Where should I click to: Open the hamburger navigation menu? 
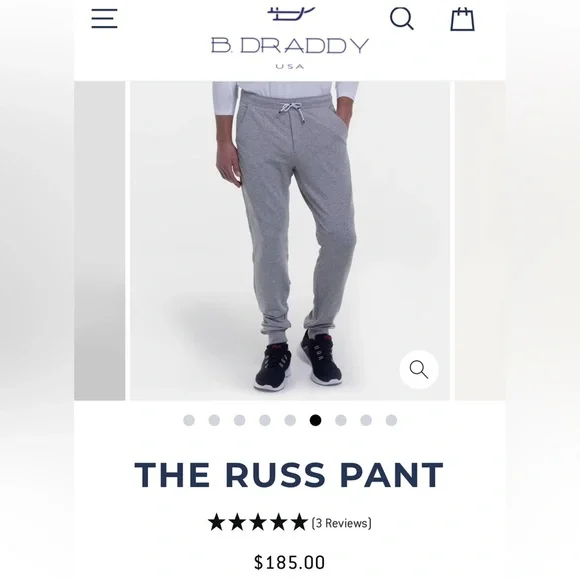pos(104,18)
